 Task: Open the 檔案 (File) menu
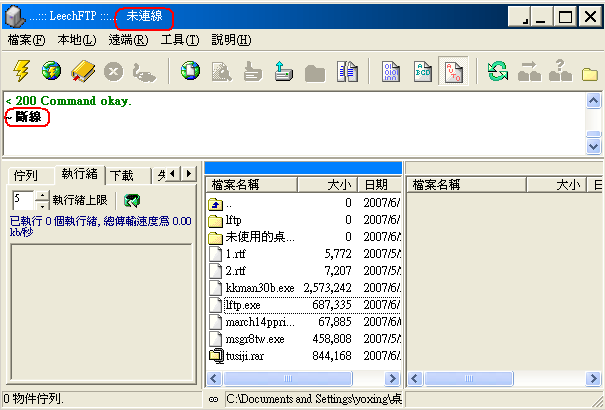point(26,40)
